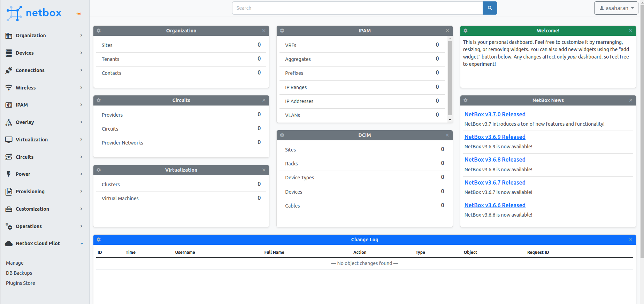Screen dimensions: 644x304
Task: Open Change Log widget gear settings
Action: [99, 240]
